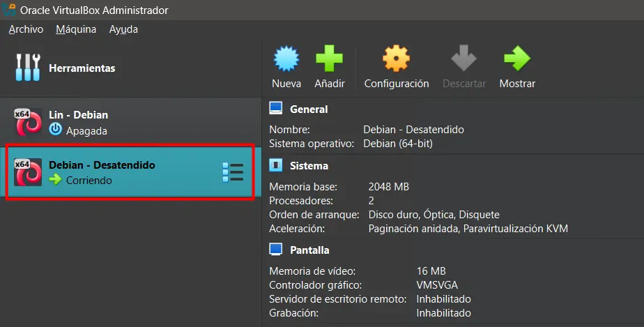The width and height of the screenshot is (644, 327).
Task: Click the Herramientas label in sidebar
Action: pyautogui.click(x=82, y=68)
